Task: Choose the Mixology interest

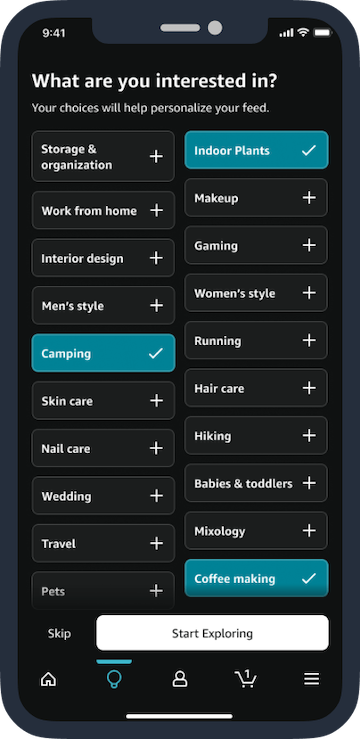Action: click(256, 531)
